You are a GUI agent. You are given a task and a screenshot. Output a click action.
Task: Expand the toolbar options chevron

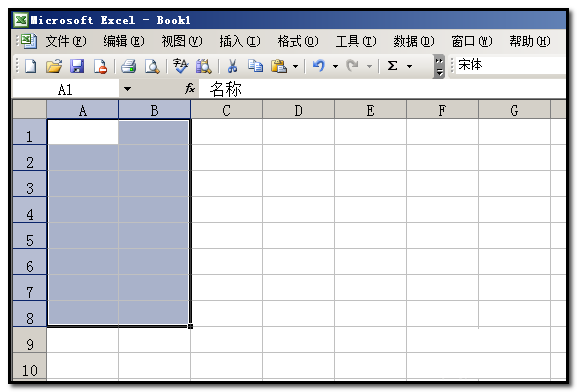[439, 67]
